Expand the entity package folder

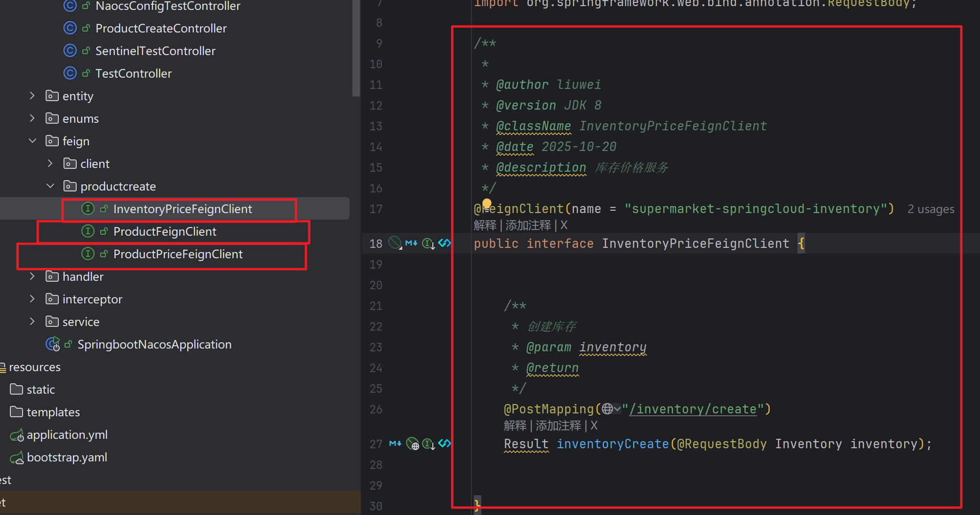(32, 96)
